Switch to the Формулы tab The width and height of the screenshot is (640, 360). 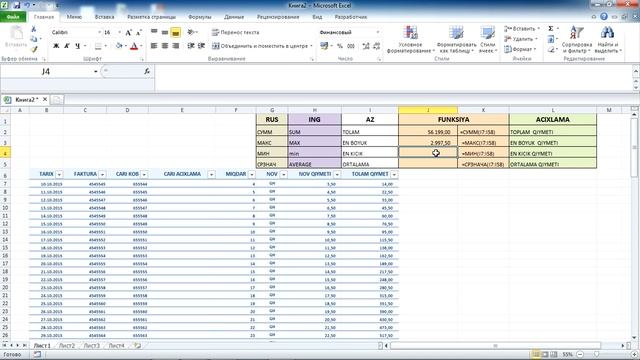200,17
